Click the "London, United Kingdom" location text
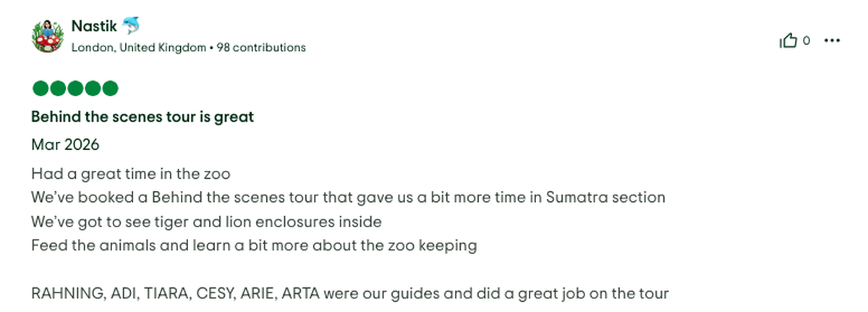This screenshot has width=868, height=312. tap(138, 48)
